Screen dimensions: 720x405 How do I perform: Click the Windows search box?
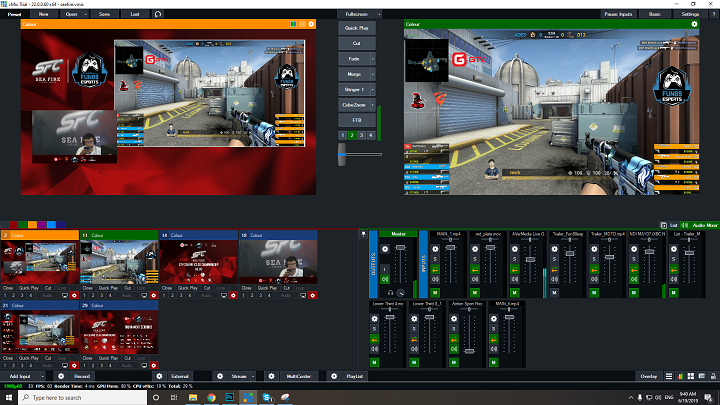coord(83,397)
